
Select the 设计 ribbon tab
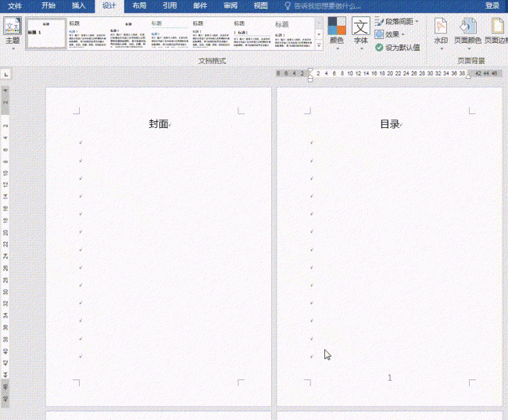click(109, 5)
